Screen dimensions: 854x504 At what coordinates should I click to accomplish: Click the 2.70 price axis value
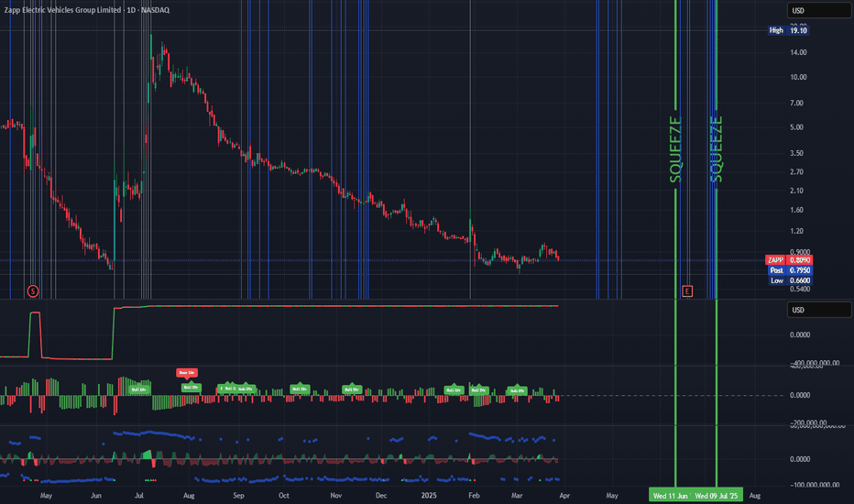point(796,171)
